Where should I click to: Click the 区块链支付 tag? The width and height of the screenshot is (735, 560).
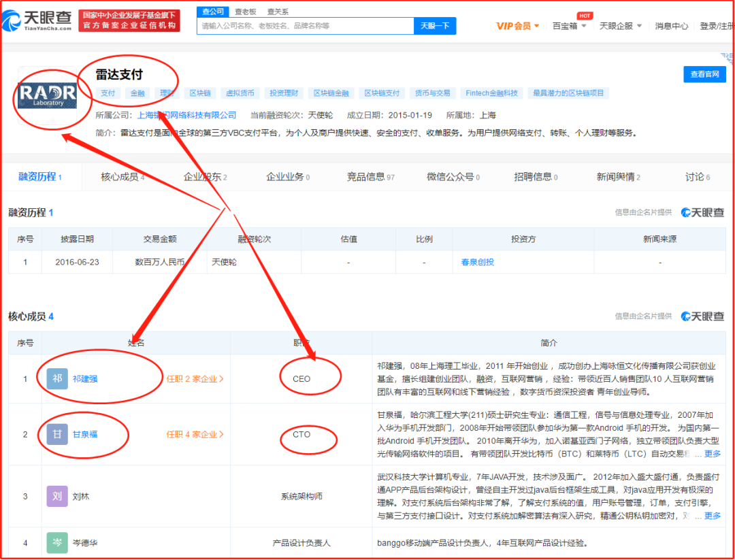tap(382, 93)
